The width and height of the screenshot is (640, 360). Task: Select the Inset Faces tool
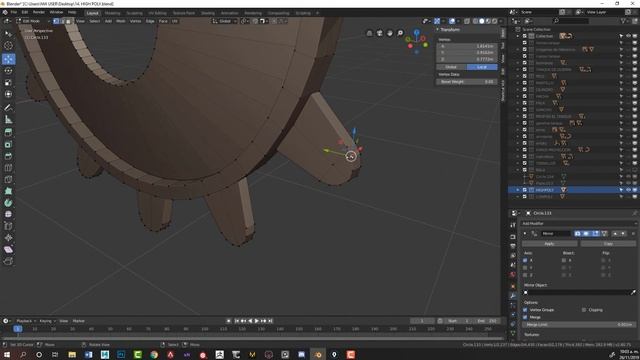[x=8, y=144]
